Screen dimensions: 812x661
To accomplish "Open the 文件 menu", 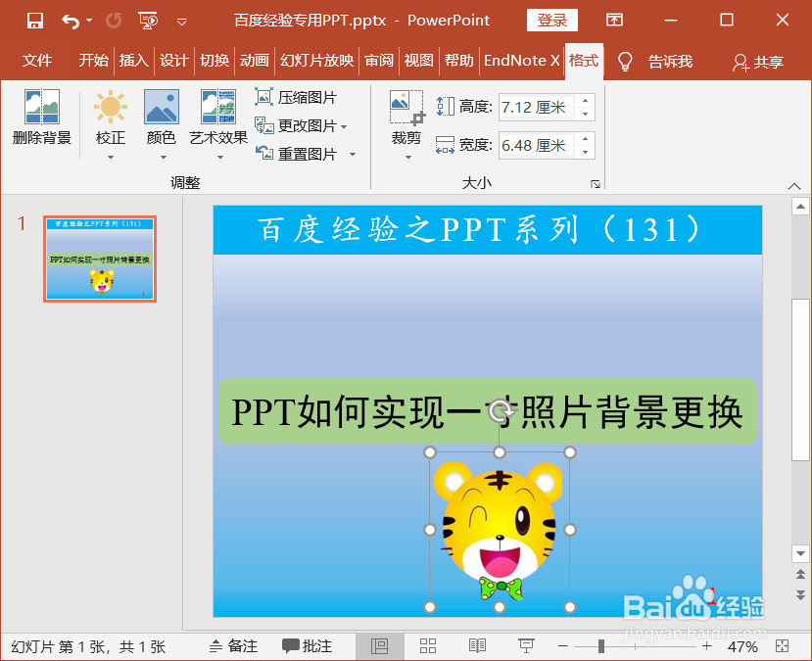I will (x=37, y=61).
